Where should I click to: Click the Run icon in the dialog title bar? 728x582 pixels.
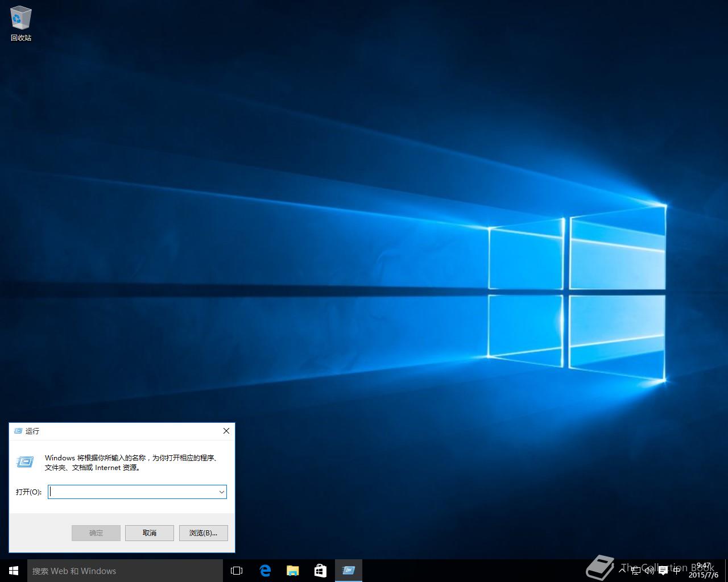tap(18, 431)
